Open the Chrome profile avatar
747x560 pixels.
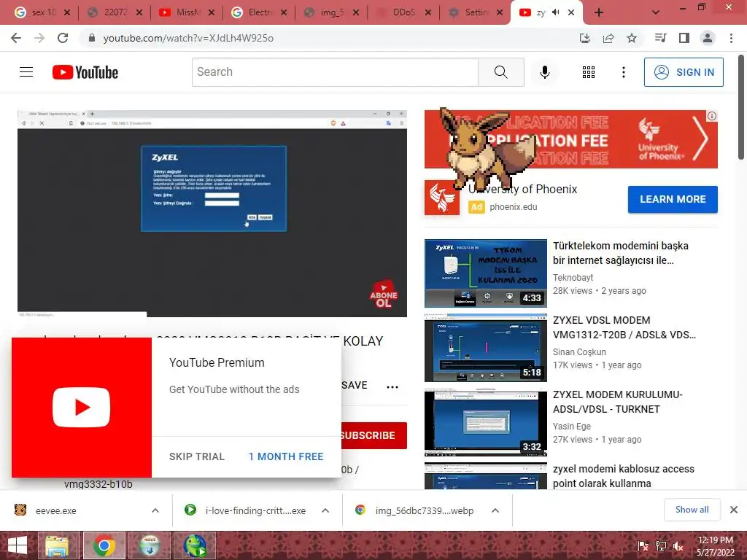(x=708, y=38)
